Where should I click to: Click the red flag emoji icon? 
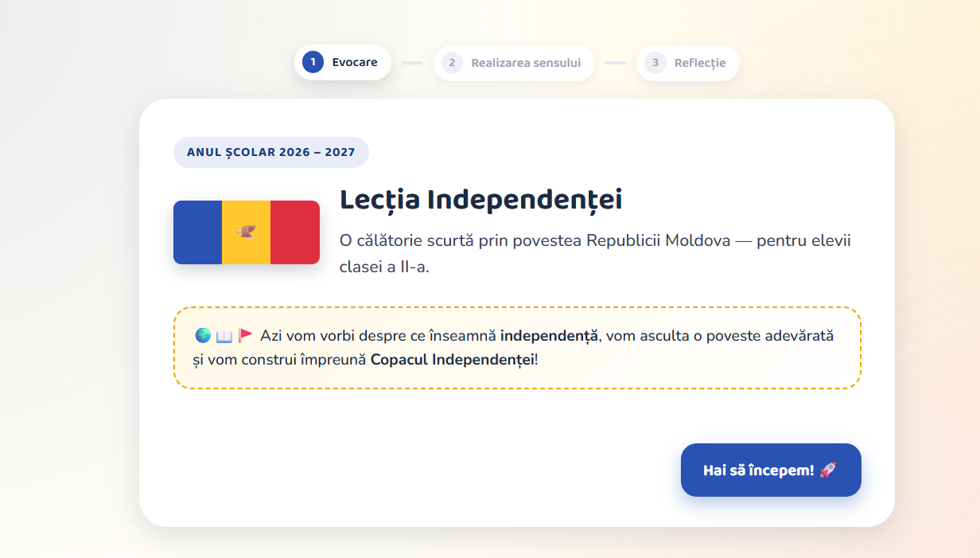pos(246,336)
